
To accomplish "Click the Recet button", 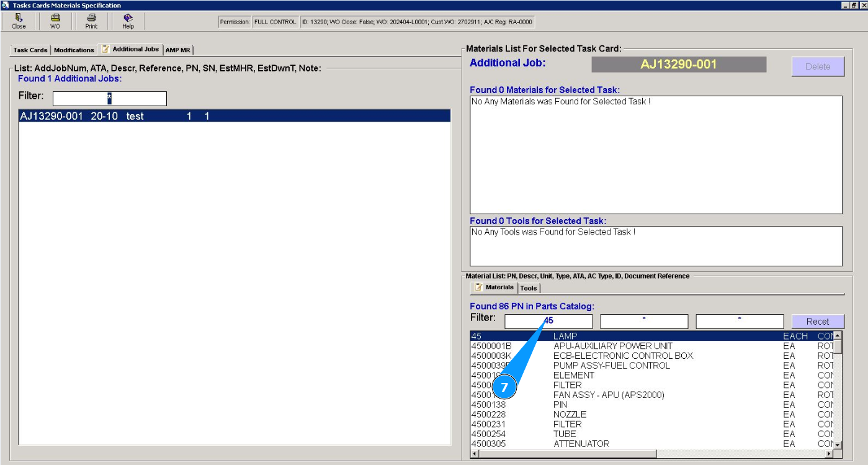I will (818, 322).
